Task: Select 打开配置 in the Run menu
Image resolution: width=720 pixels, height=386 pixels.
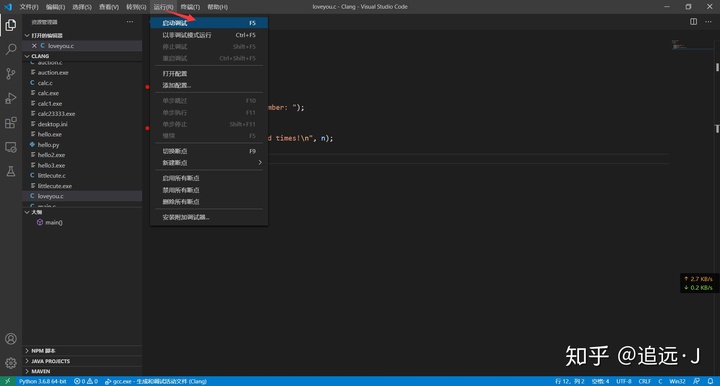Action: [x=209, y=73]
